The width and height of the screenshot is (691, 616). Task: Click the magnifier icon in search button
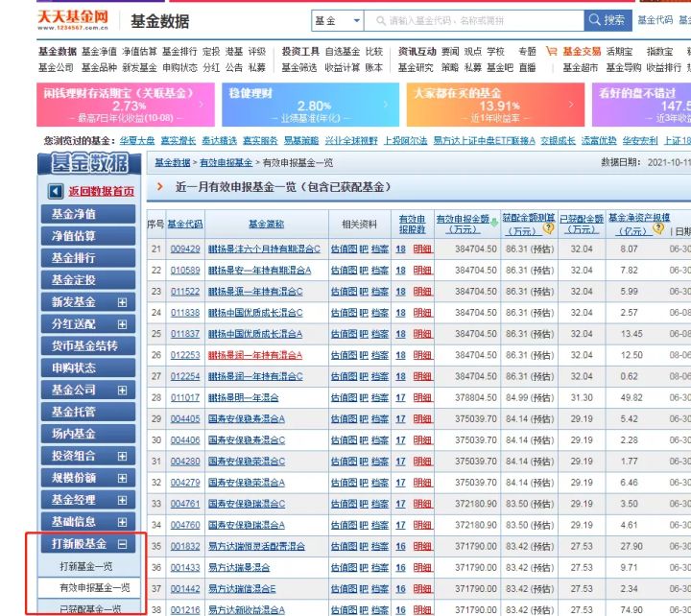594,20
